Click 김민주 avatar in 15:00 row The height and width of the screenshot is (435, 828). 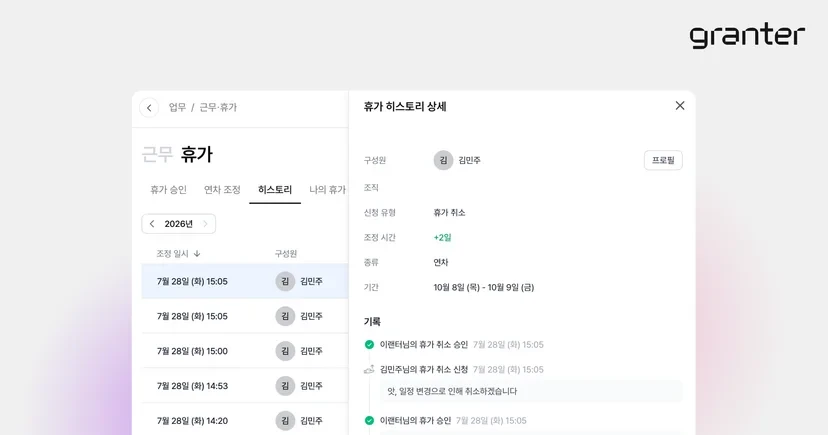[x=285, y=351]
